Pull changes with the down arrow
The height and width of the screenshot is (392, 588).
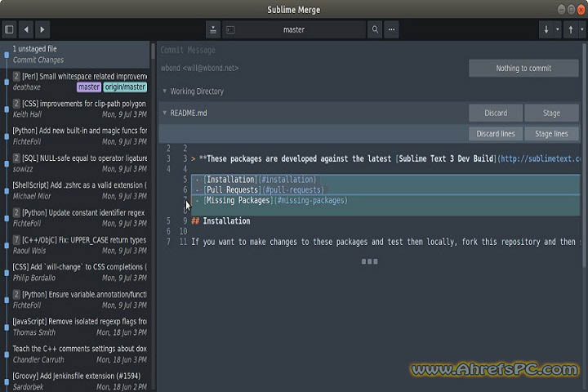[x=546, y=29]
